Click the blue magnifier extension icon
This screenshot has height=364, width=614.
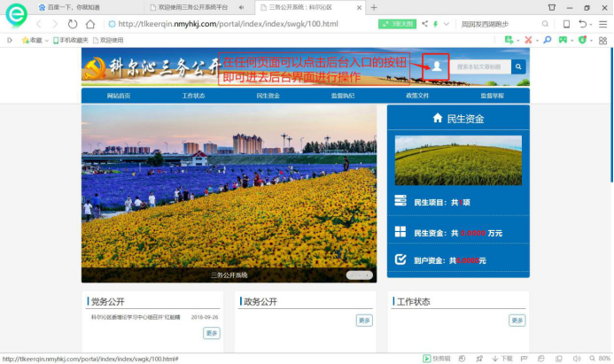click(548, 40)
